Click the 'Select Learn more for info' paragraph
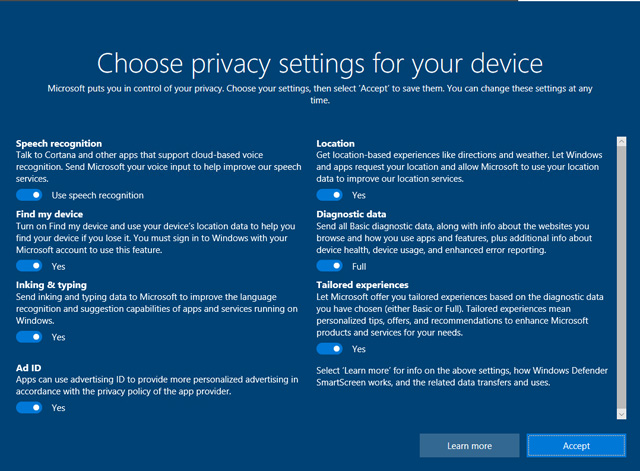The height and width of the screenshot is (471, 640). [462, 376]
